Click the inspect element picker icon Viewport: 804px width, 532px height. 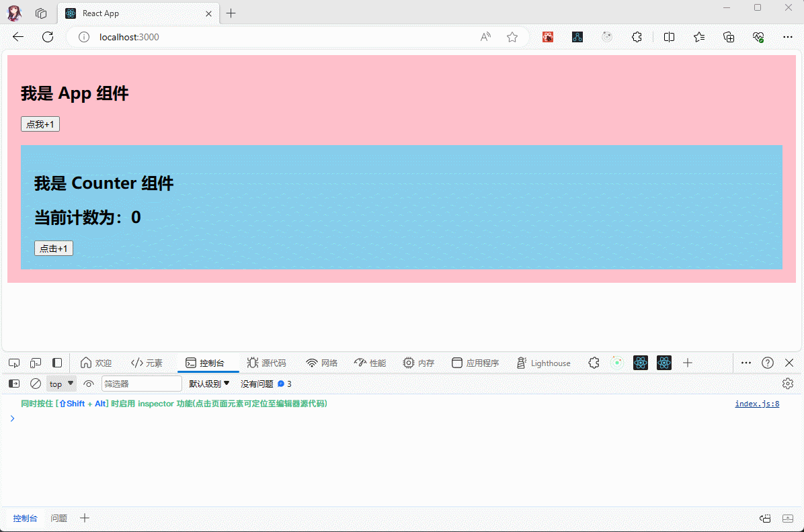click(x=14, y=363)
